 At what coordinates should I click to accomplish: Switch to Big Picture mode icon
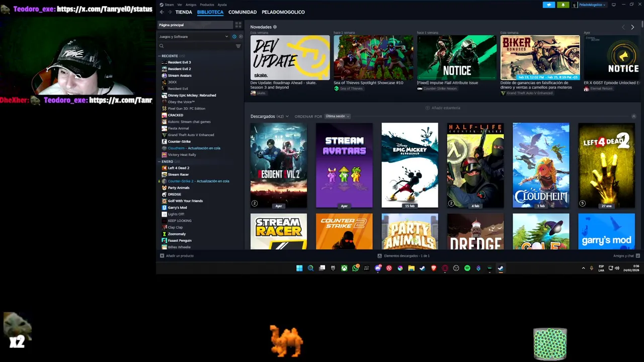tap(614, 5)
